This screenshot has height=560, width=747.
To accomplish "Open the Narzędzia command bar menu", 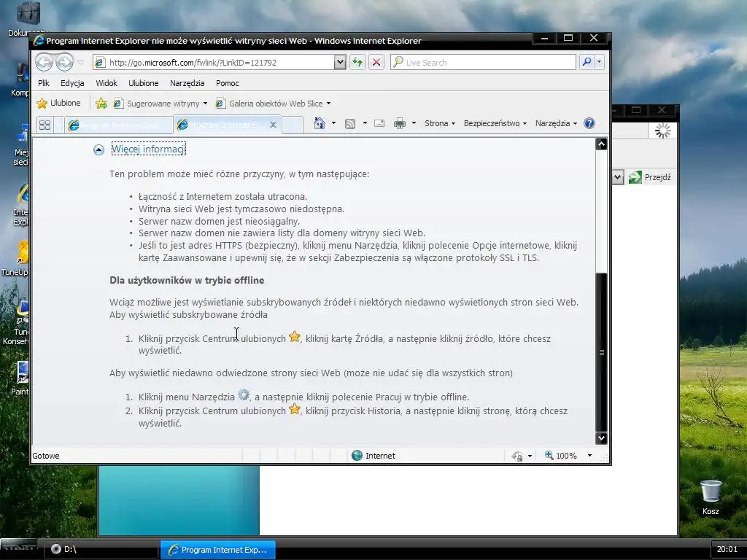I will point(556,123).
